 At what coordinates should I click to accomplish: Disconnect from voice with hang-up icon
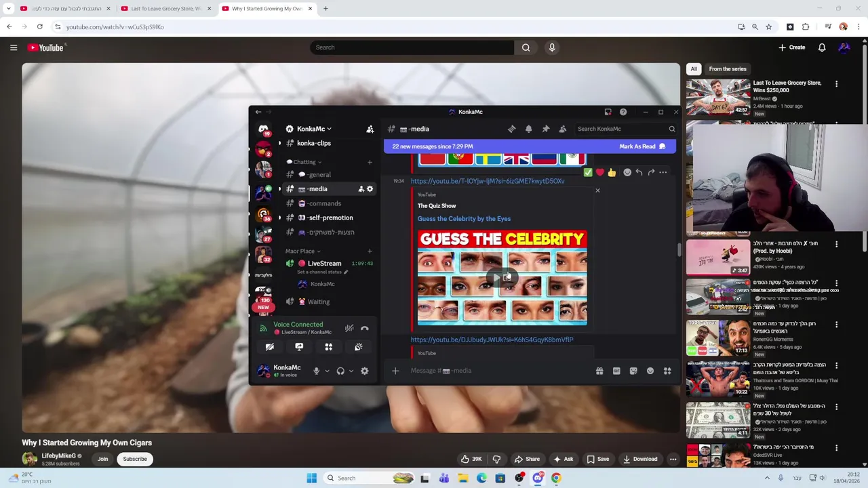tap(365, 328)
